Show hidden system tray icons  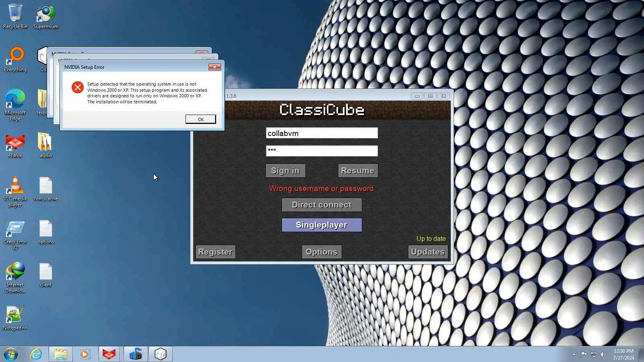[574, 354]
